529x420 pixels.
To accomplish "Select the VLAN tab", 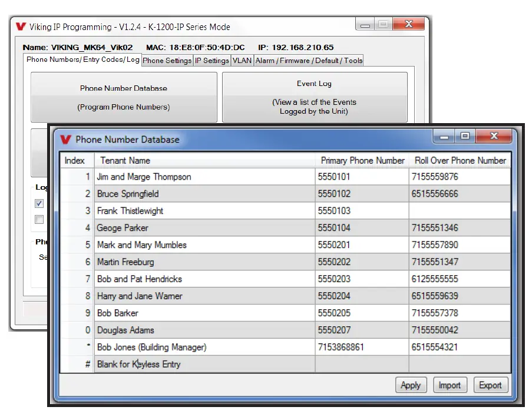I will [242, 61].
